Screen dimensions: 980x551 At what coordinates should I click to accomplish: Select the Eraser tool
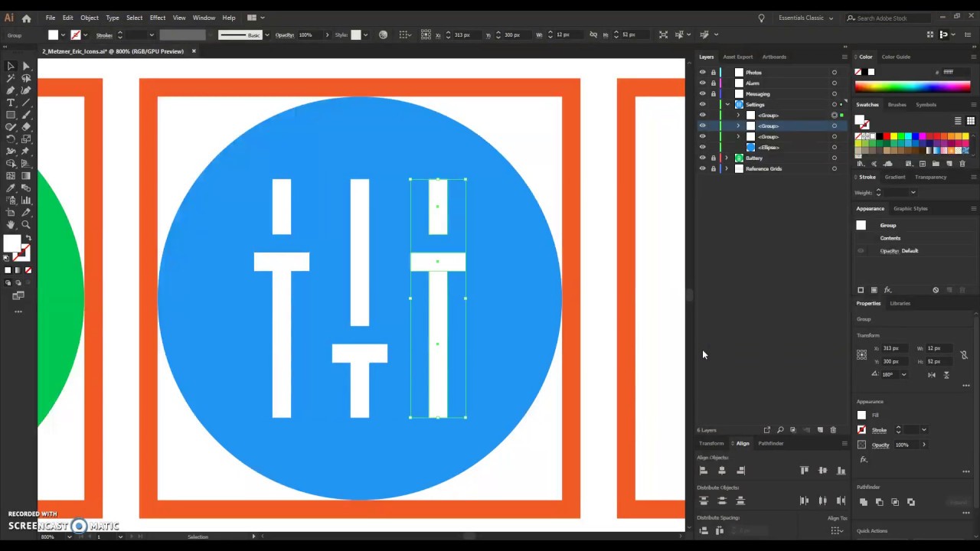(x=26, y=127)
